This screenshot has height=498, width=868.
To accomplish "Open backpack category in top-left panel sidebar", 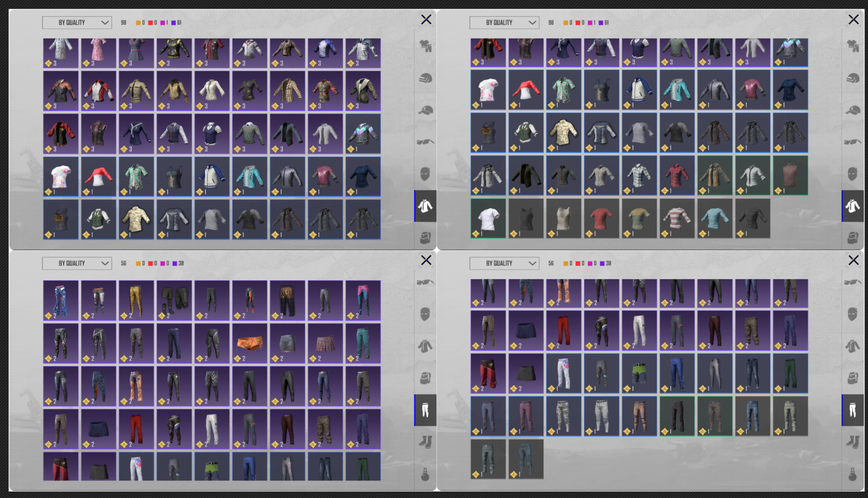I will click(425, 238).
